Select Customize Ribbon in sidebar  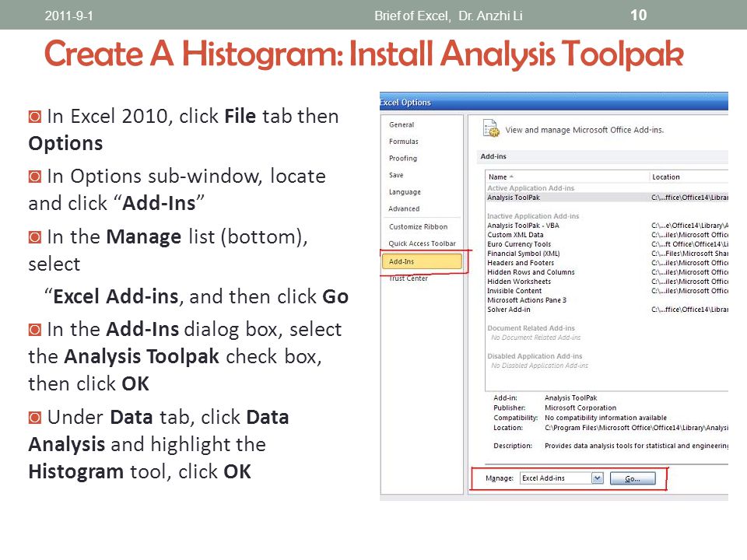pyautogui.click(x=418, y=226)
